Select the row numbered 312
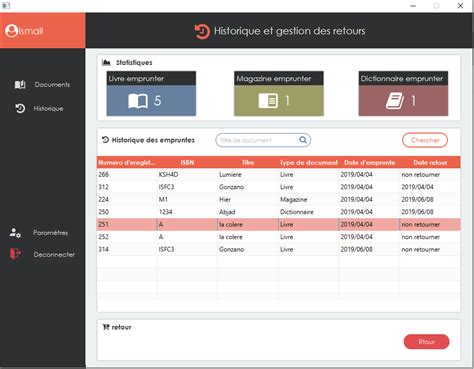Screen dimensions: 474x369 279,187
